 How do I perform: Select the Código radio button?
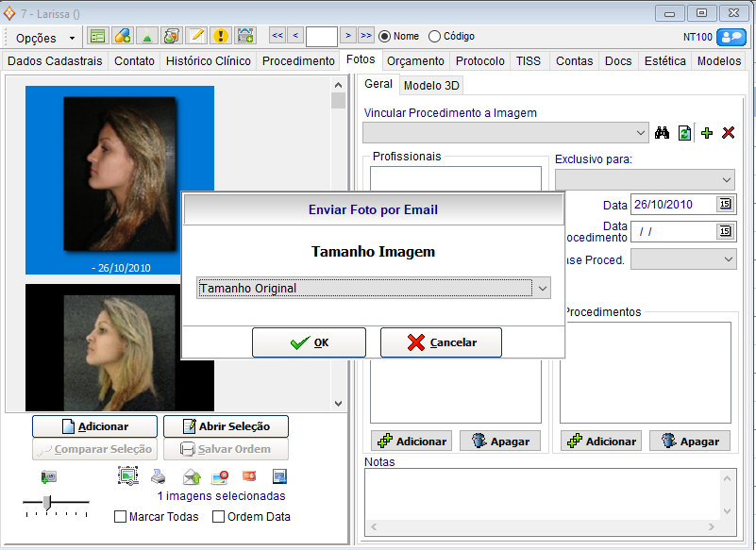(x=434, y=37)
